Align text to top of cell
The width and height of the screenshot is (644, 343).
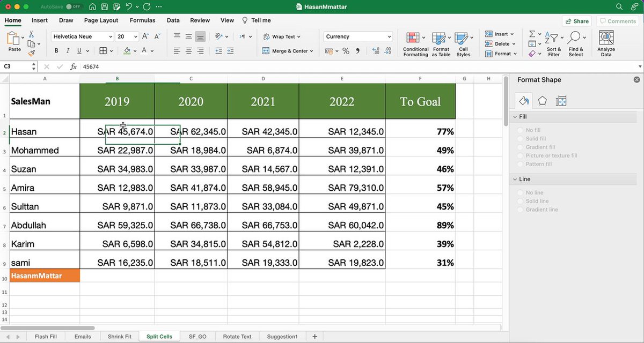click(177, 36)
